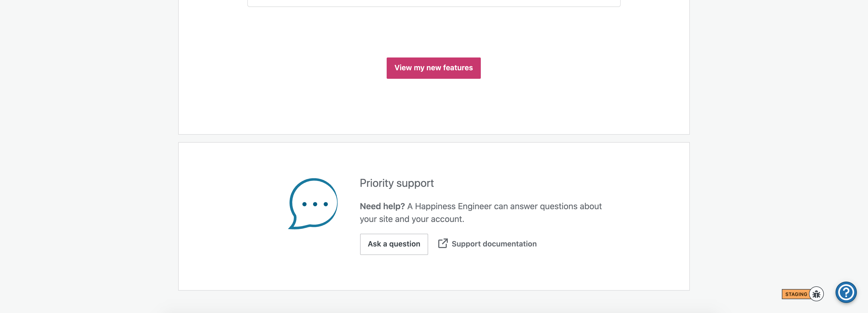The height and width of the screenshot is (313, 868).
Task: Click the three dots inside chat bubble
Action: pos(315,204)
